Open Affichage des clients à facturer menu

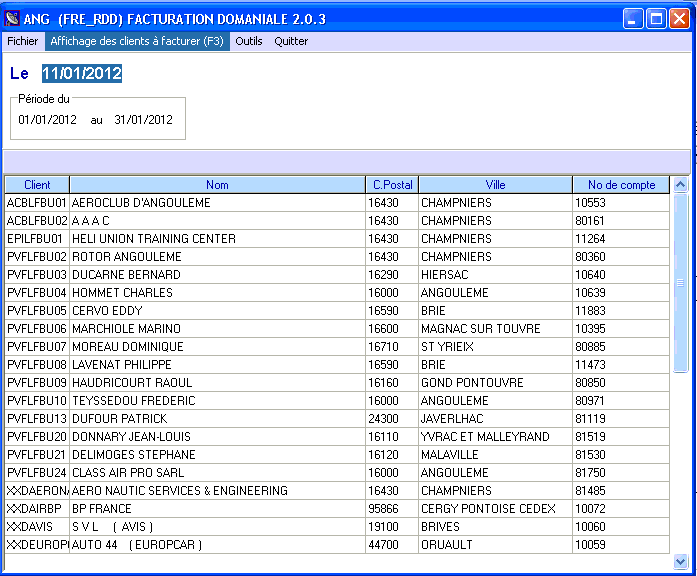coord(137,41)
